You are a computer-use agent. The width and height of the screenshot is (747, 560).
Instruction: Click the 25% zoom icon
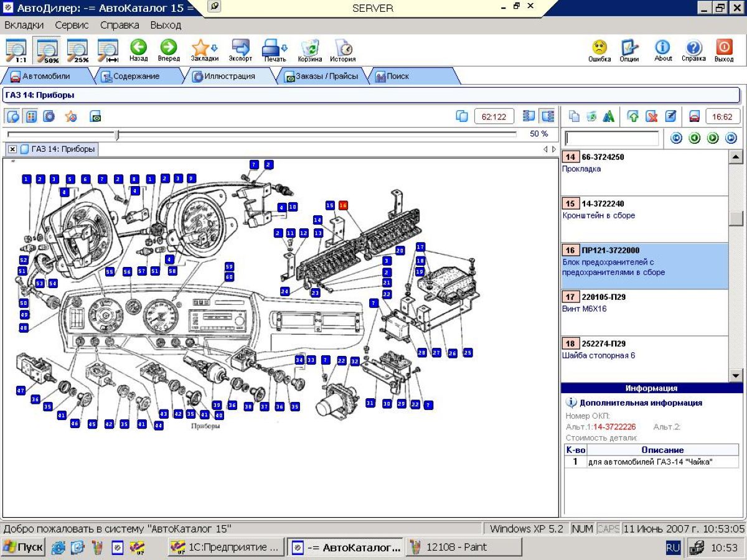(78, 49)
